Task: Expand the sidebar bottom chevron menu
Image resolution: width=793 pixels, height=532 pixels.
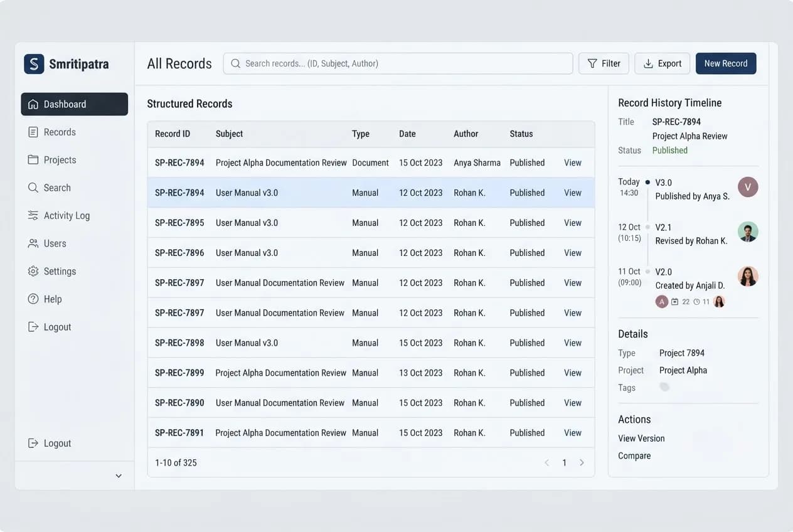Action: pos(119,476)
